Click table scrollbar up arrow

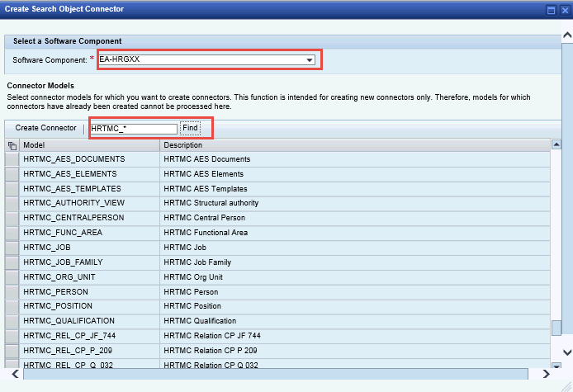click(x=556, y=144)
